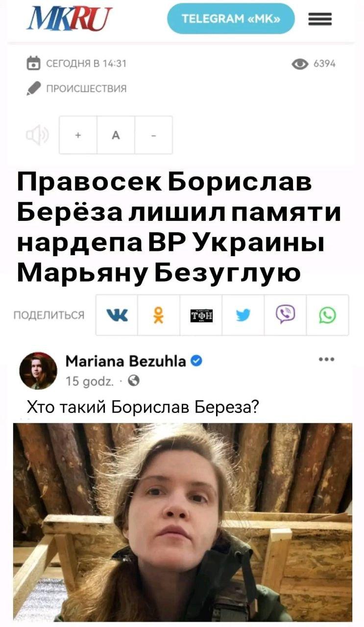Click the black ТФН share icon
The width and height of the screenshot is (364, 627).
tap(201, 315)
